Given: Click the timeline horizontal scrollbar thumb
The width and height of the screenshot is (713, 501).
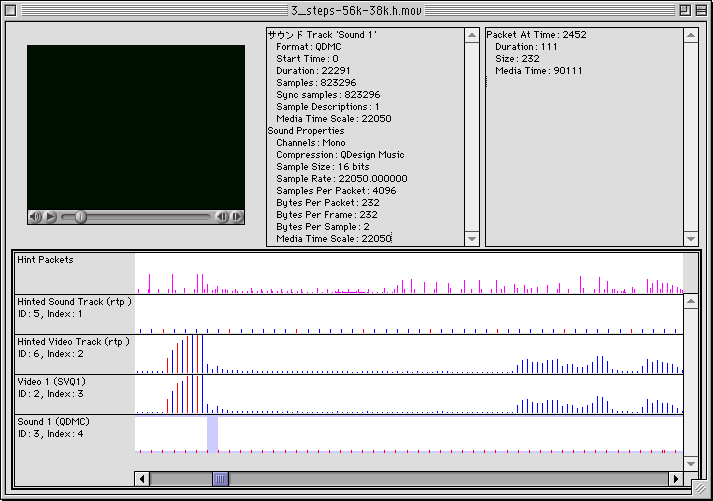Looking at the screenshot, I should coord(220,479).
